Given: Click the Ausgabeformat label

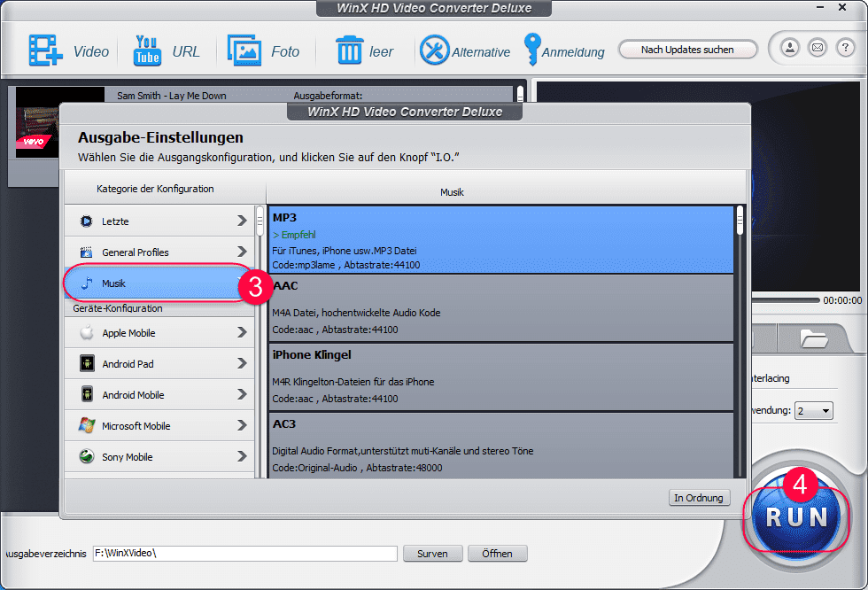Looking at the screenshot, I should tap(328, 96).
